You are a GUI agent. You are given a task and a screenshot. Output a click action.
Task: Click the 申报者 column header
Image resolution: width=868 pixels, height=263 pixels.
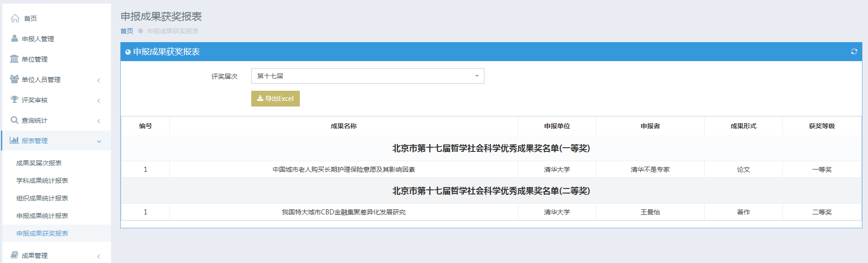(x=650, y=126)
